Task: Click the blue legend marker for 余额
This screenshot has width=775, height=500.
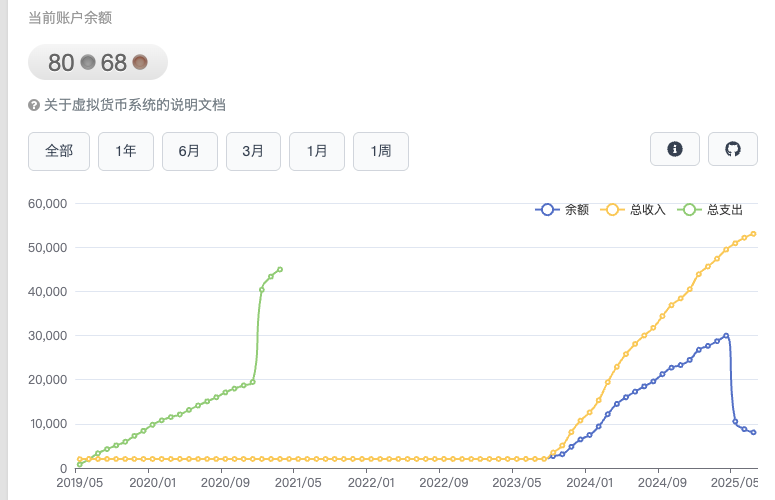Action: [547, 210]
